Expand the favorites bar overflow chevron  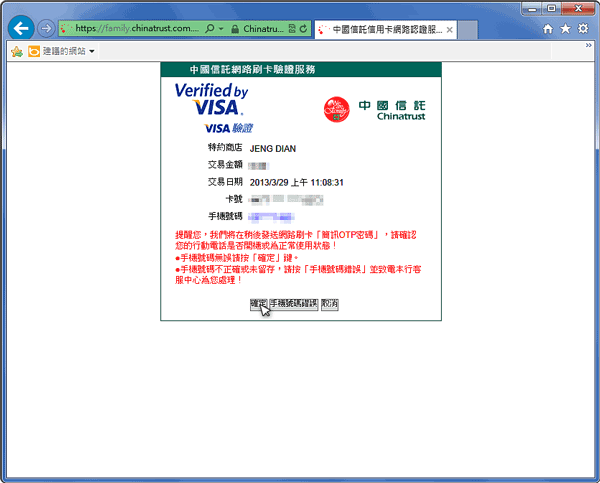click(x=589, y=46)
